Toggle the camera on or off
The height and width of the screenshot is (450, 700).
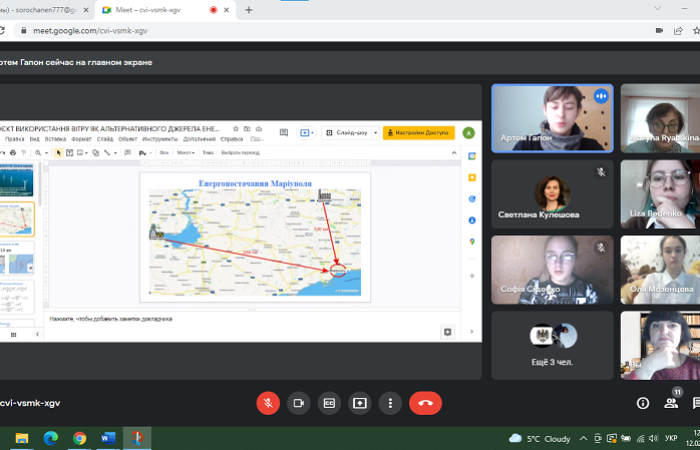coord(298,403)
